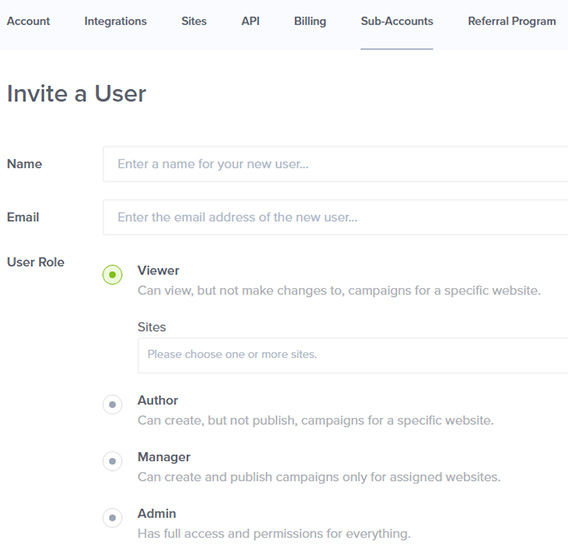
Task: Click into the Name input field
Action: (335, 164)
